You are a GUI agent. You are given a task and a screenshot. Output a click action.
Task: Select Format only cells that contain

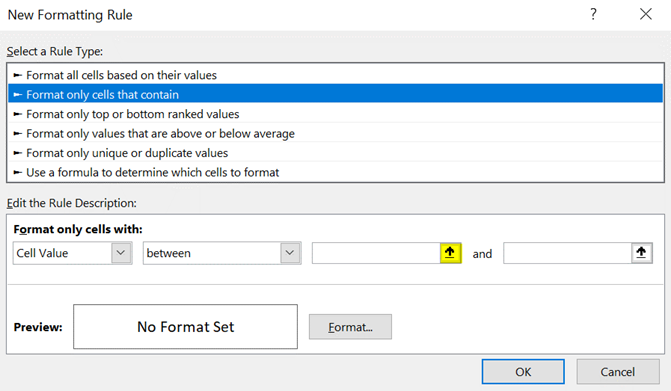tap(336, 95)
